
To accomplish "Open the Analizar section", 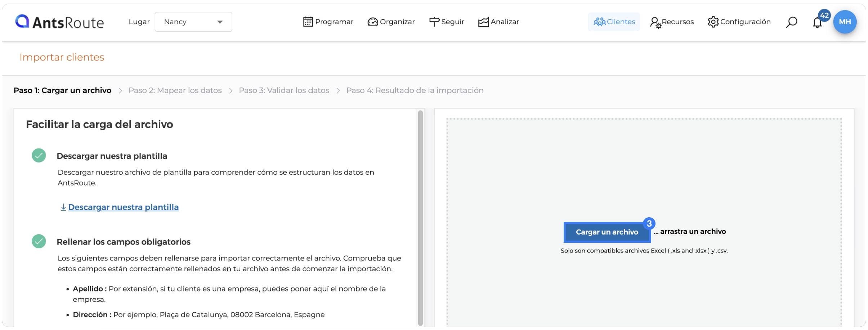I will tap(498, 22).
